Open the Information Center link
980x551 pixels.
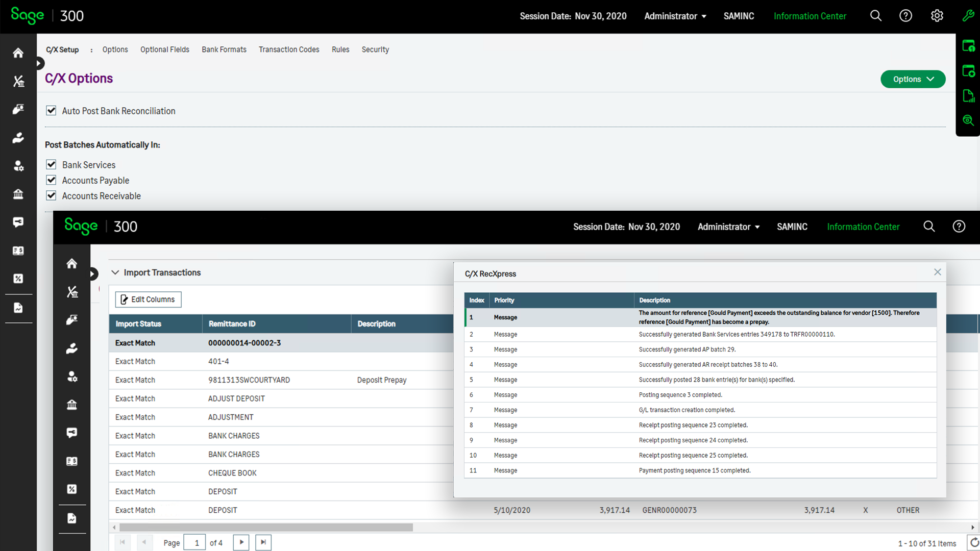(x=810, y=16)
